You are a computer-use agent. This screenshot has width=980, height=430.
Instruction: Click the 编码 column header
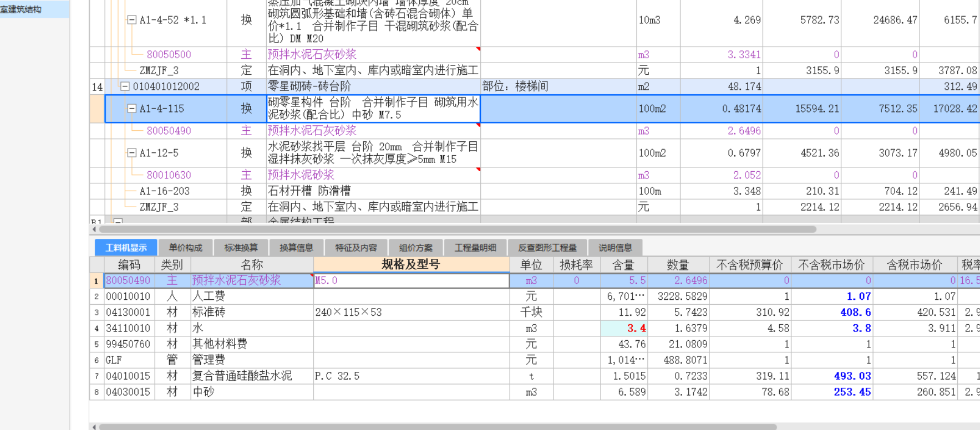click(129, 265)
